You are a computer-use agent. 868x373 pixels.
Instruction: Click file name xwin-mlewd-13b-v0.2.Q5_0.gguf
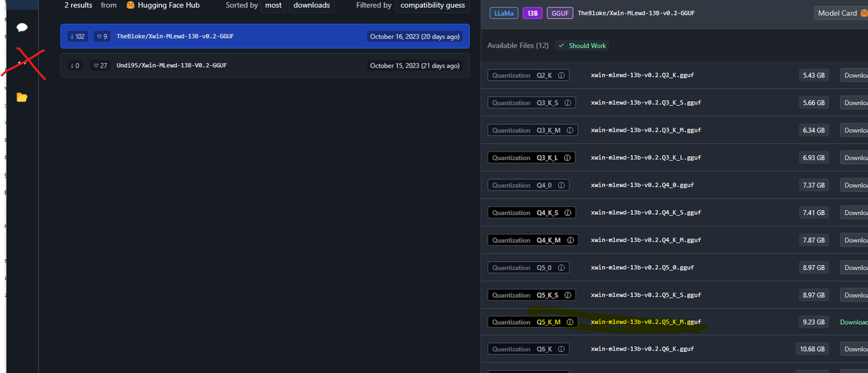pos(642,268)
